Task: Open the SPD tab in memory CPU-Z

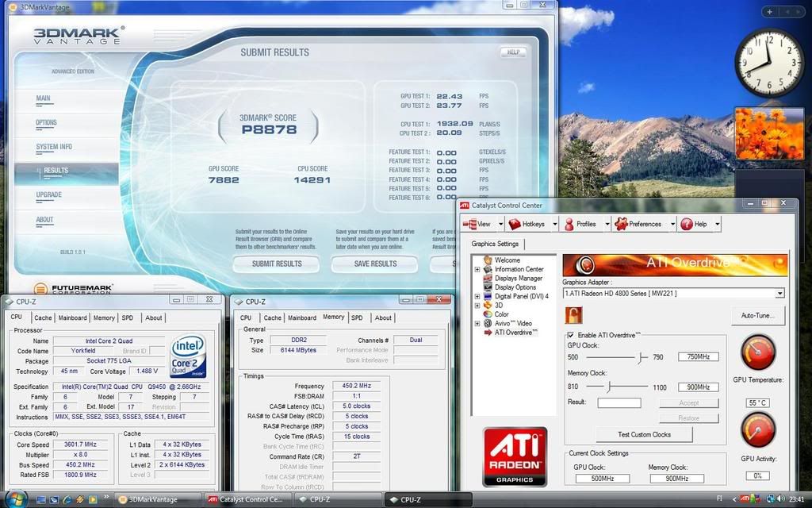Action: pos(357,317)
